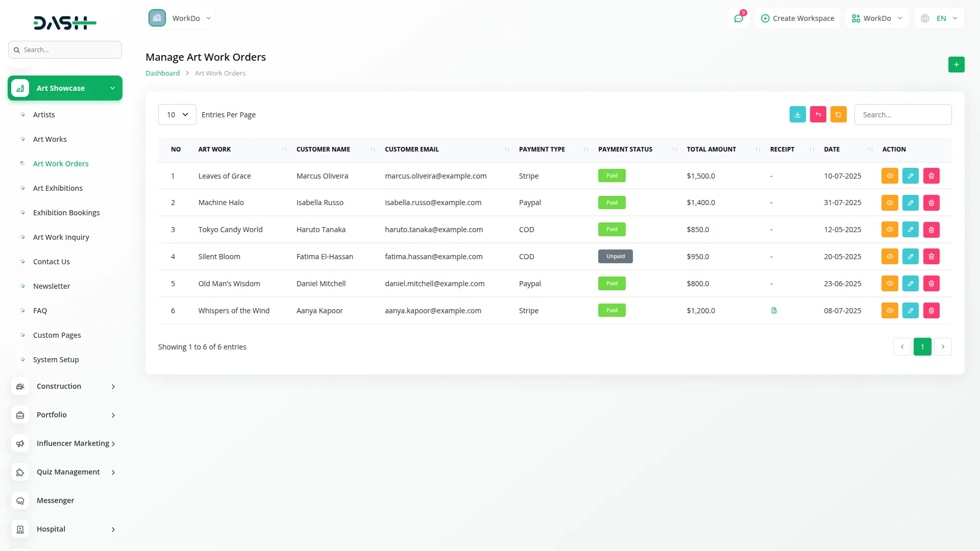This screenshot has width=980, height=551.
Task: Click the pink undo arrow icon
Action: tap(818, 115)
